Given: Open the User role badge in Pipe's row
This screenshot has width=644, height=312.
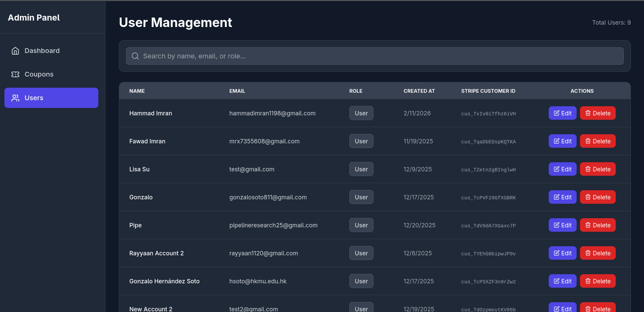Looking at the screenshot, I should pyautogui.click(x=361, y=225).
